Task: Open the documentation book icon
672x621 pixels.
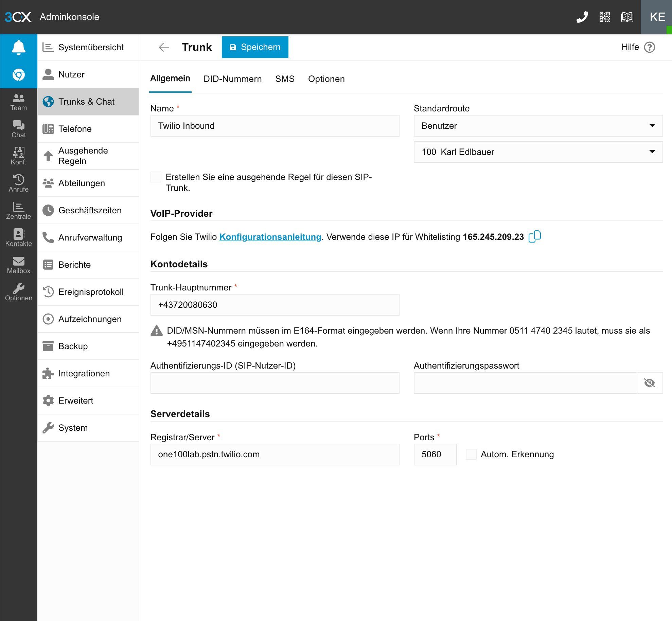Action: [x=627, y=17]
